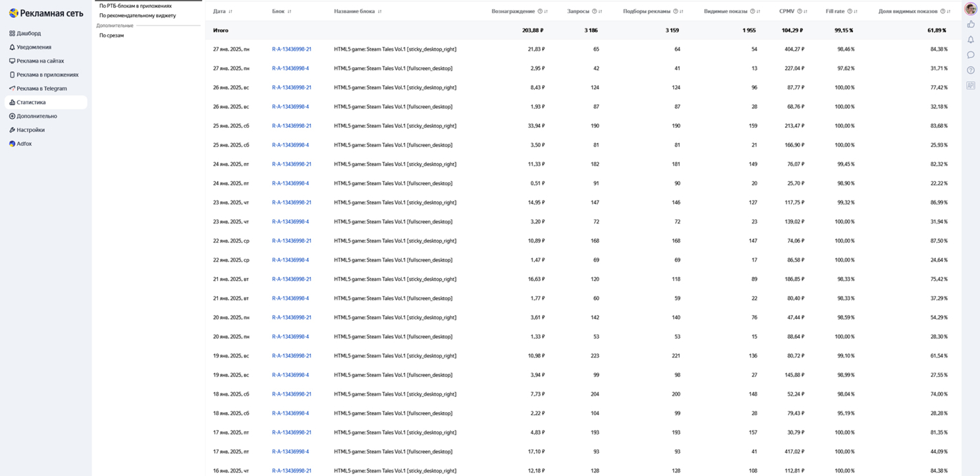Open block R-A-13436998-4 link for 26 янв. 2025
980x476 pixels.
pyautogui.click(x=290, y=107)
